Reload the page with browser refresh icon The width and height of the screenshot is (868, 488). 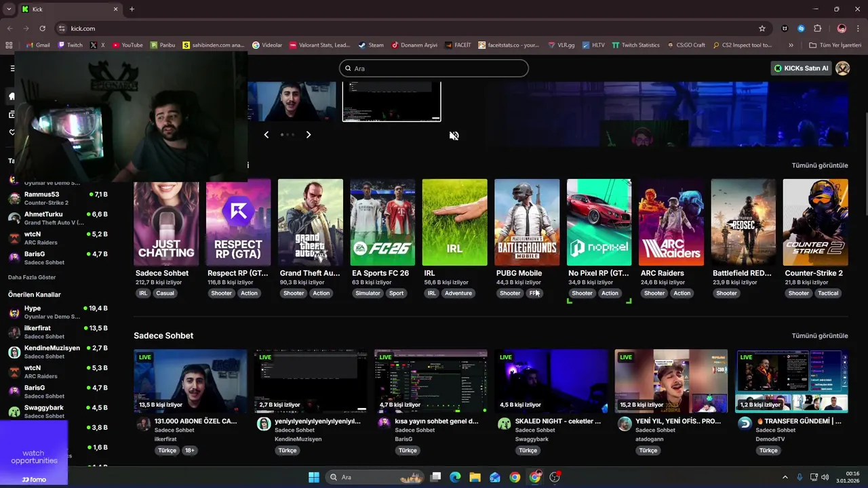pyautogui.click(x=42, y=28)
